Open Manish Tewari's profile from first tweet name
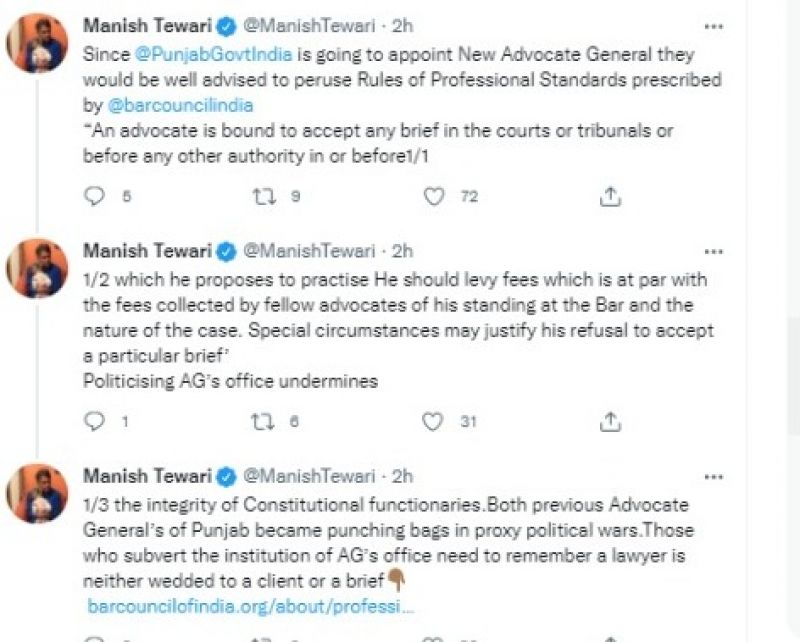This screenshot has width=800, height=642. (x=146, y=27)
